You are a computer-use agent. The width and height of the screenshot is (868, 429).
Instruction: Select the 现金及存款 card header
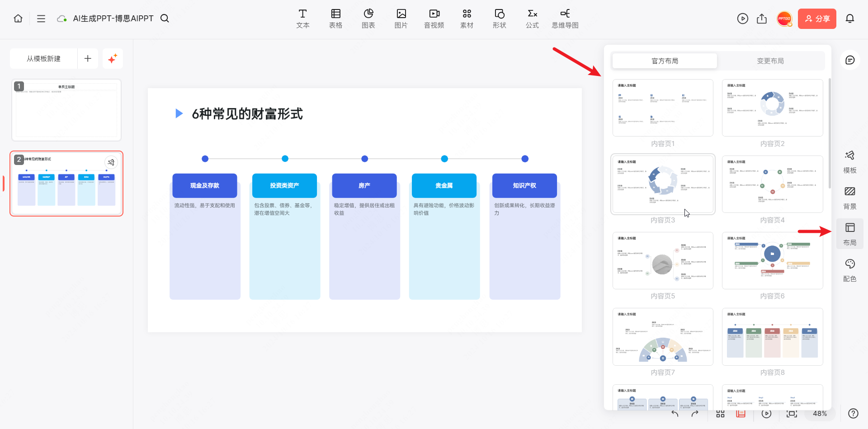click(205, 186)
